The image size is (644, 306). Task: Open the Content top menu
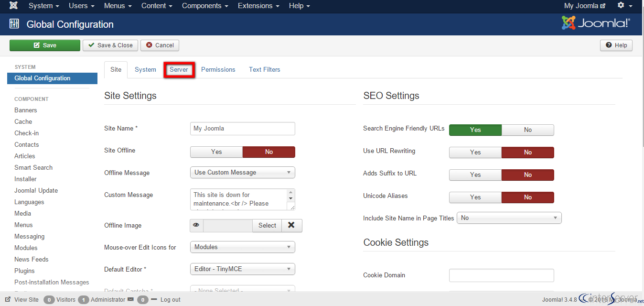coord(157,6)
